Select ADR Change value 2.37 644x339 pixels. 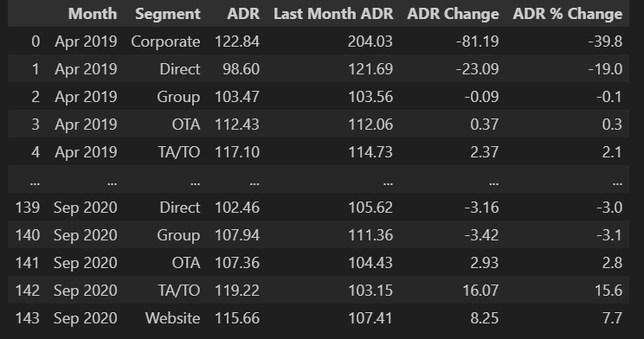click(484, 152)
